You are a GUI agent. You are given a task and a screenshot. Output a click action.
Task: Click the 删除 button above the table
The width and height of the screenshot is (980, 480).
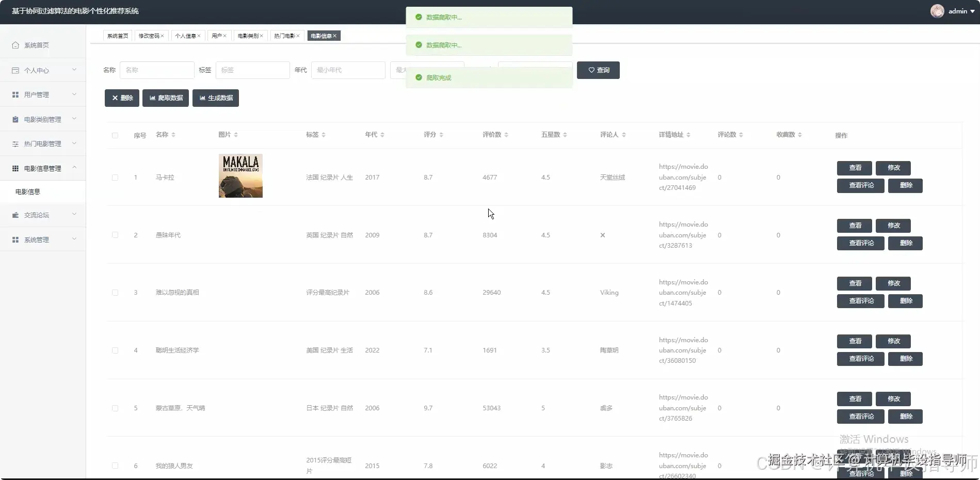[122, 98]
